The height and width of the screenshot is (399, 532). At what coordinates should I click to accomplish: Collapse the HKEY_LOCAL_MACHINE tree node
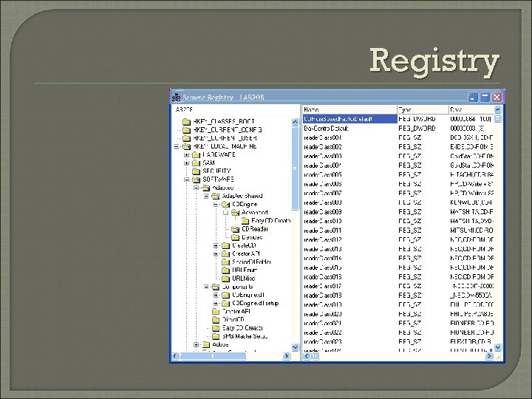[177, 146]
